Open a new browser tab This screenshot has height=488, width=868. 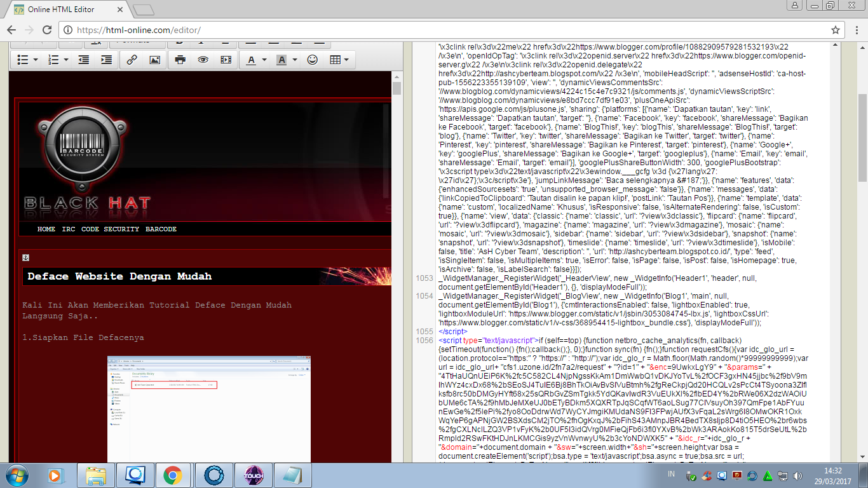[144, 10]
